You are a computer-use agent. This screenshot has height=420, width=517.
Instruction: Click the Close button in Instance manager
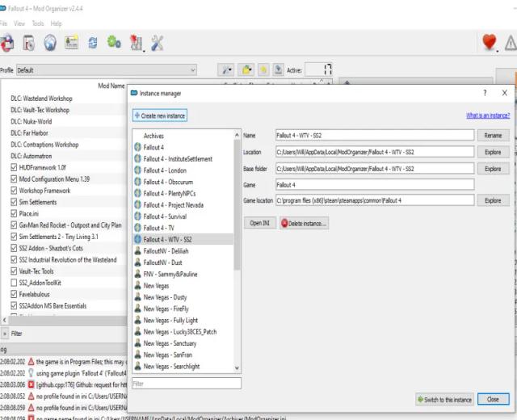point(494,400)
